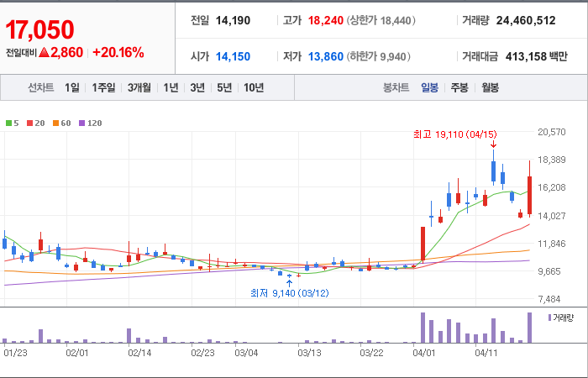Click the 02/23 date axis label

(x=203, y=354)
